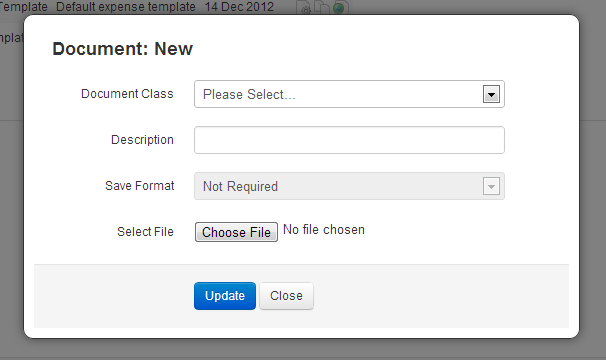Focus the Description text field
This screenshot has width=606, height=360.
349,140
